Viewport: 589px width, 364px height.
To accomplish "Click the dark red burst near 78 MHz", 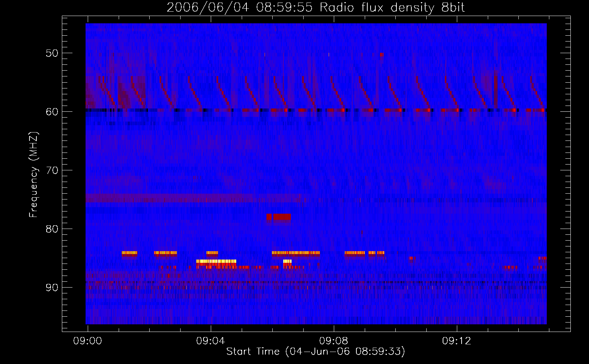I will pyautogui.click(x=279, y=217).
